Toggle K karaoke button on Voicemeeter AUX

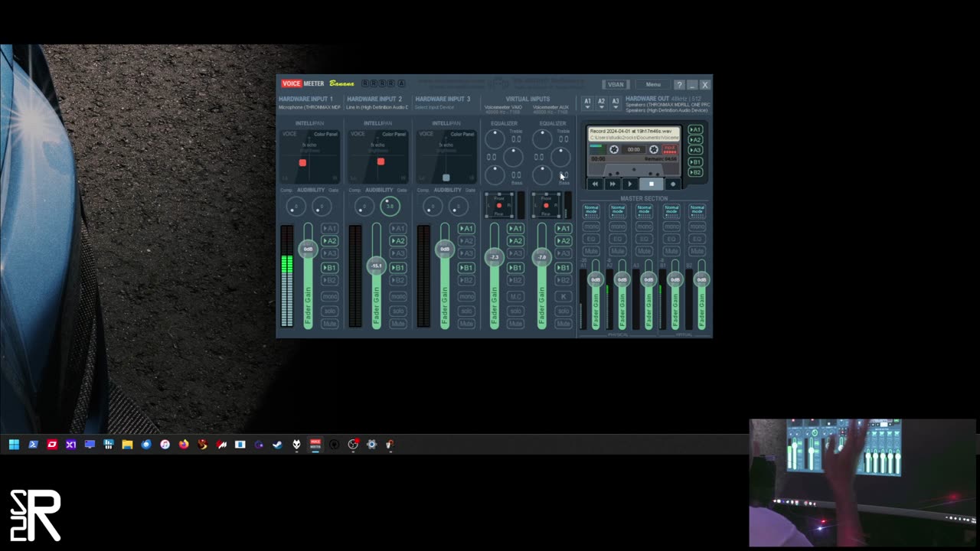point(563,296)
